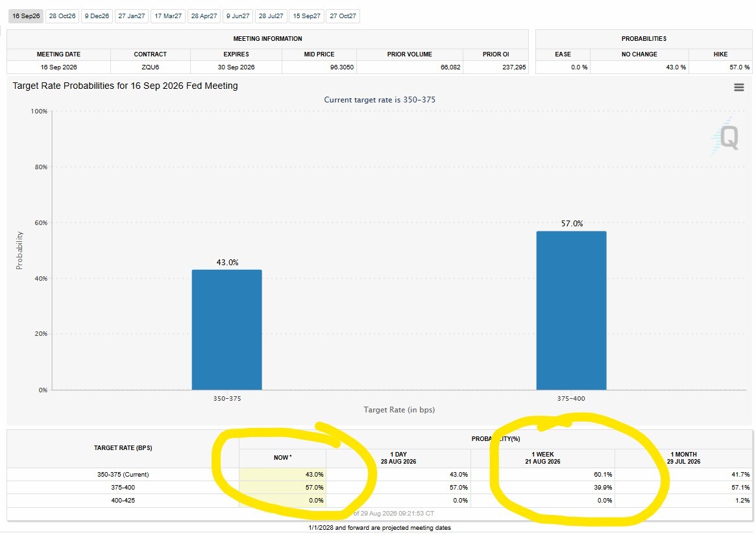Image resolution: width=756 pixels, height=535 pixels.
Task: Open the 28 Apr27 meeting tab
Action: coord(204,16)
